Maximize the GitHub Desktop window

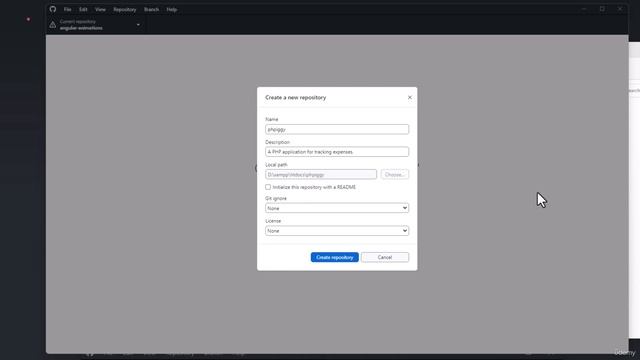pyautogui.click(x=602, y=9)
